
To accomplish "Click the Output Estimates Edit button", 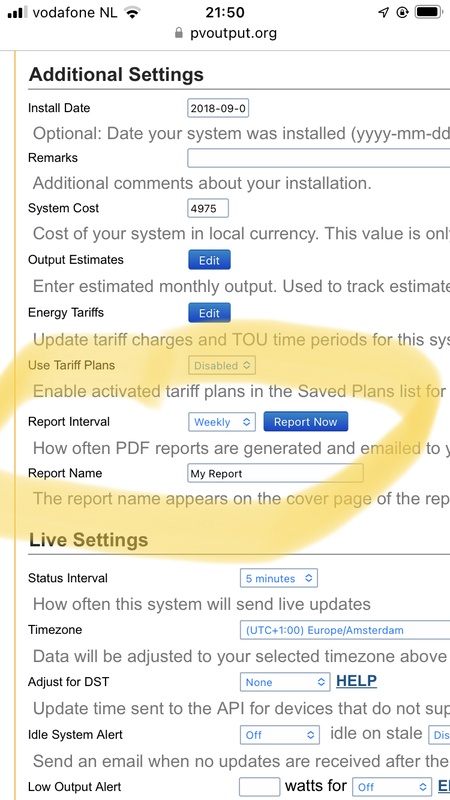I will [x=209, y=260].
